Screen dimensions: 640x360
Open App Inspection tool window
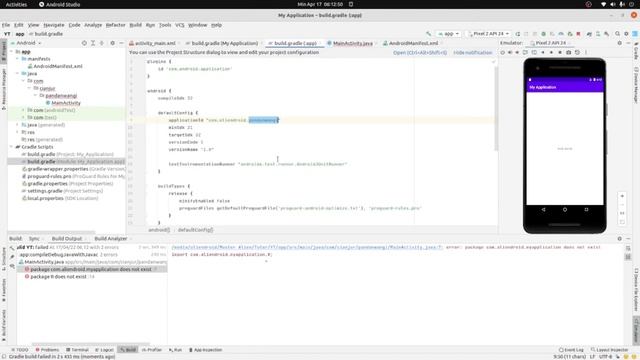(205, 350)
